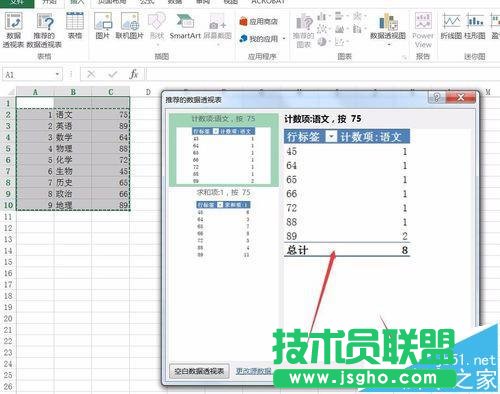Click Change Source Data (更改源数据) link

click(254, 371)
